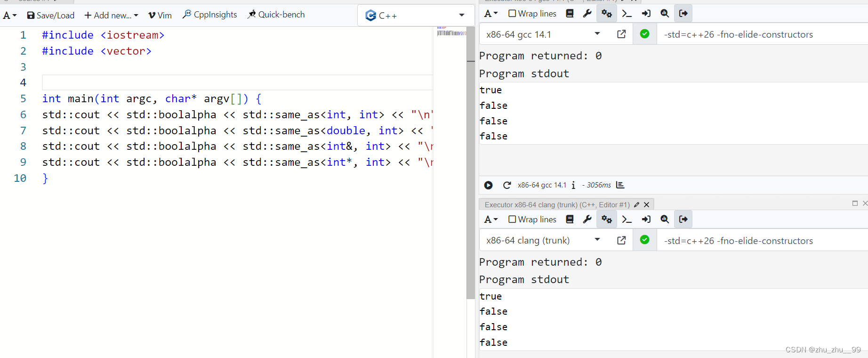The width and height of the screenshot is (868, 358).
Task: Open x86-64 clang (trunk) compiler dropdown
Action: [544, 240]
